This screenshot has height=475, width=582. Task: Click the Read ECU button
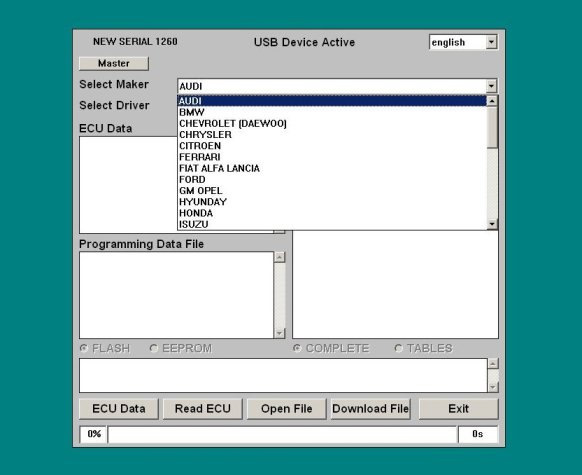[x=203, y=409]
